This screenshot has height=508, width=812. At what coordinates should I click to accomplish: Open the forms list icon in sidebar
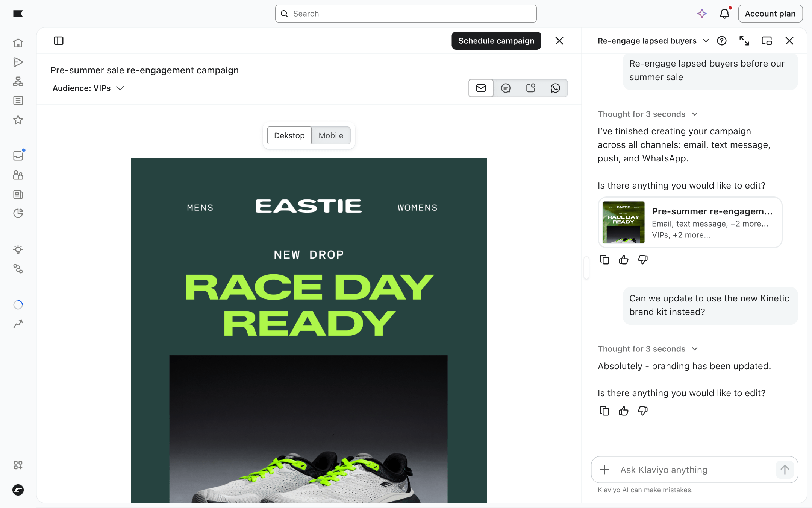pyautogui.click(x=18, y=100)
